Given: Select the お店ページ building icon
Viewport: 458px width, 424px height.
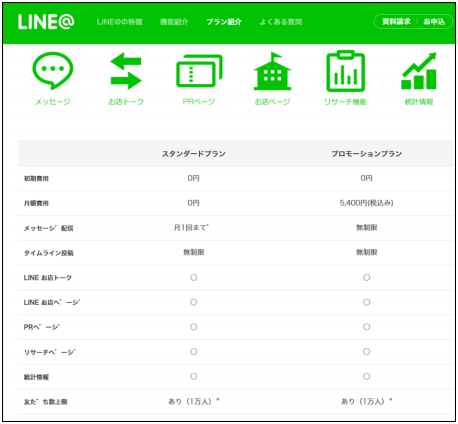Looking at the screenshot, I should [x=272, y=71].
